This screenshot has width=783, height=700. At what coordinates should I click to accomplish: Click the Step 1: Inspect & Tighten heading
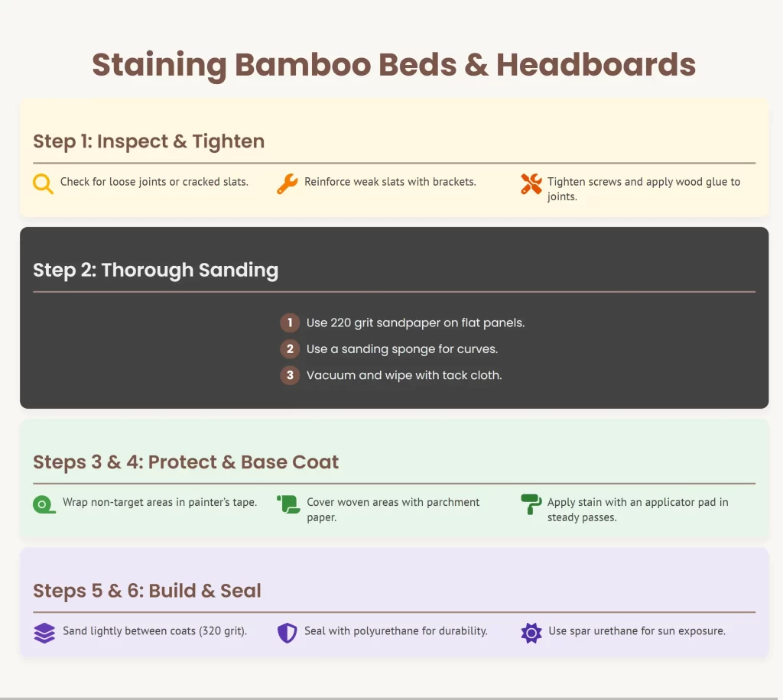[148, 141]
